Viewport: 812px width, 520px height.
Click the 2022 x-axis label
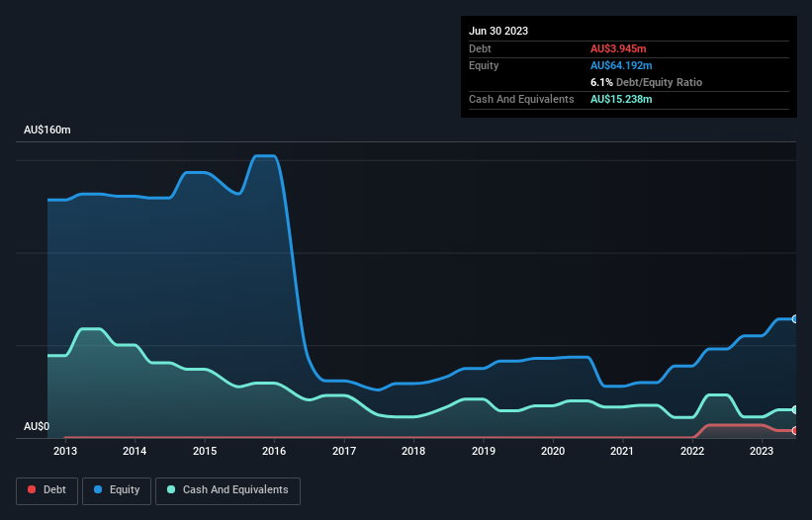(692, 451)
